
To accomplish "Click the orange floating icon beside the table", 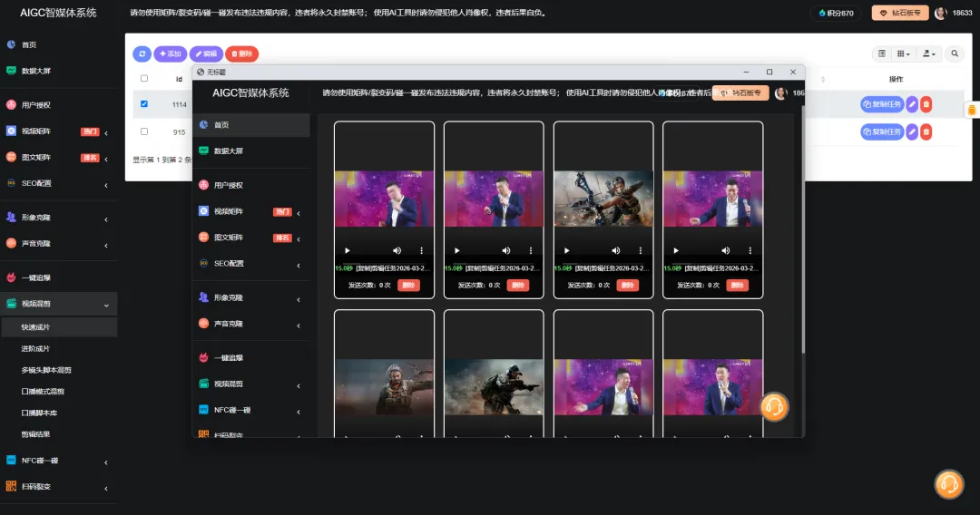I will pyautogui.click(x=972, y=111).
